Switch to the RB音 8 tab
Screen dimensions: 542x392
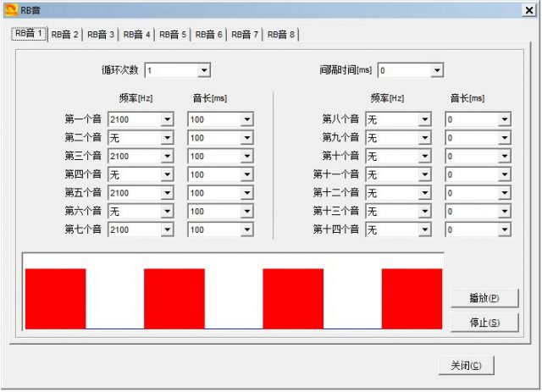click(x=280, y=35)
